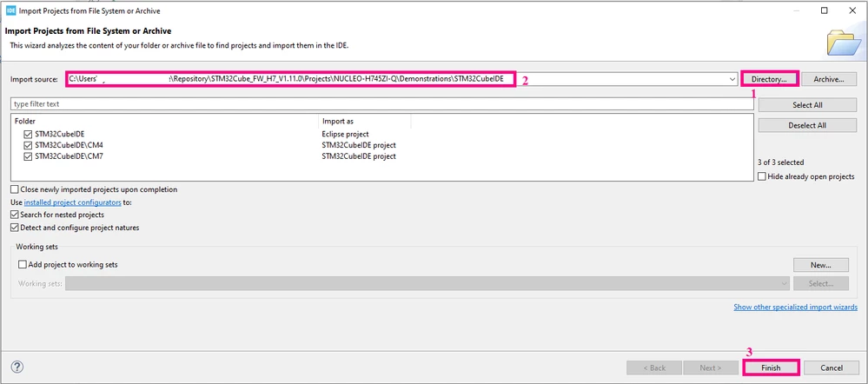This screenshot has height=384, width=868.
Task: Click the greyed-out Next > button
Action: (x=710, y=367)
